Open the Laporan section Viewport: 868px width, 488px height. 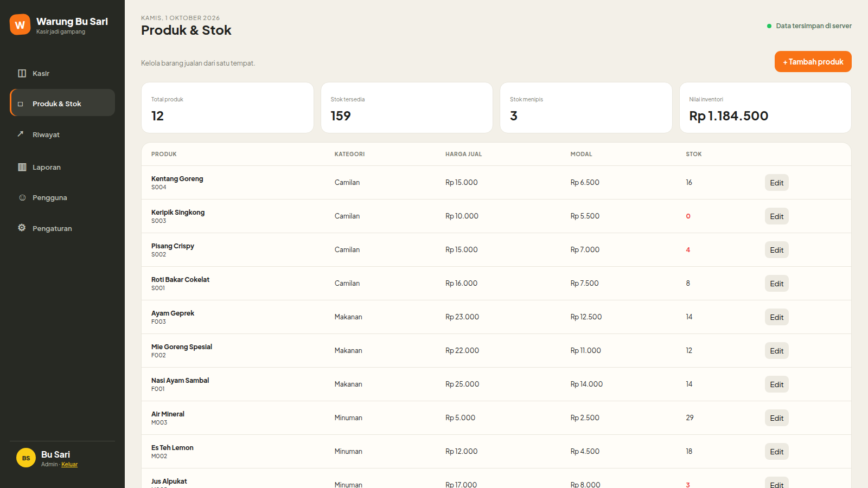[x=62, y=167]
